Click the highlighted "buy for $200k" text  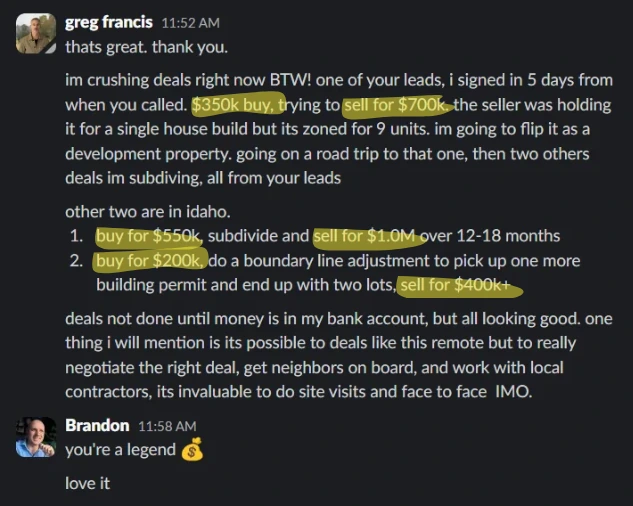149,261
